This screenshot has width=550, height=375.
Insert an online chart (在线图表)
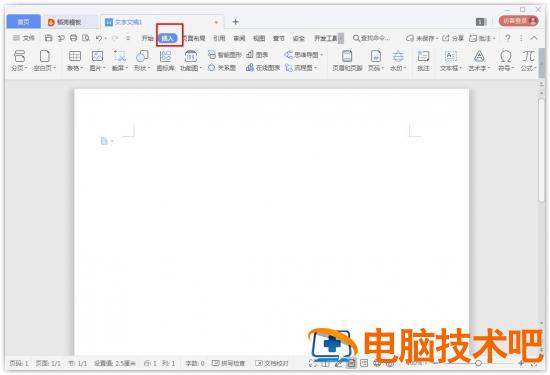[263, 67]
